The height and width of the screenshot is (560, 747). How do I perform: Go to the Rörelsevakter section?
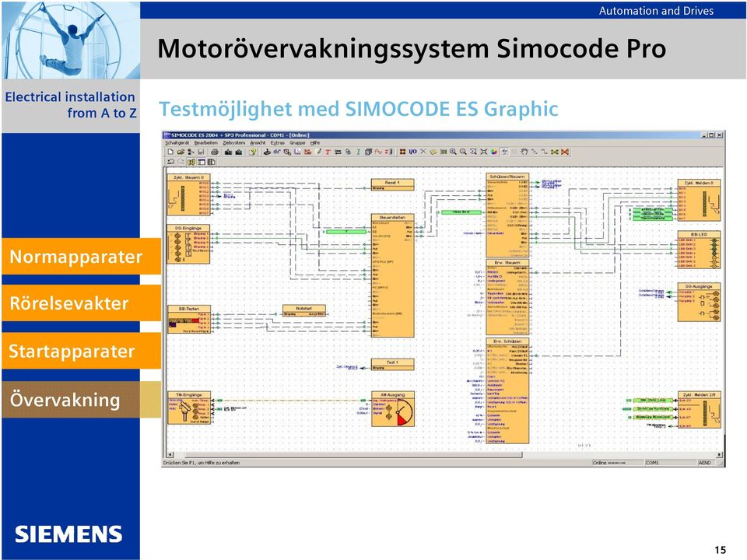[81, 303]
